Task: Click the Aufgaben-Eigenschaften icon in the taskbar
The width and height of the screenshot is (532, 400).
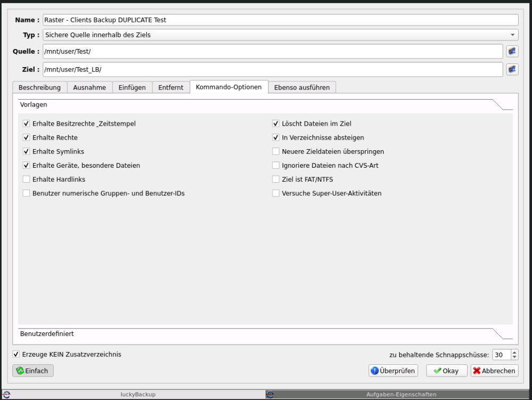Action: point(270,395)
